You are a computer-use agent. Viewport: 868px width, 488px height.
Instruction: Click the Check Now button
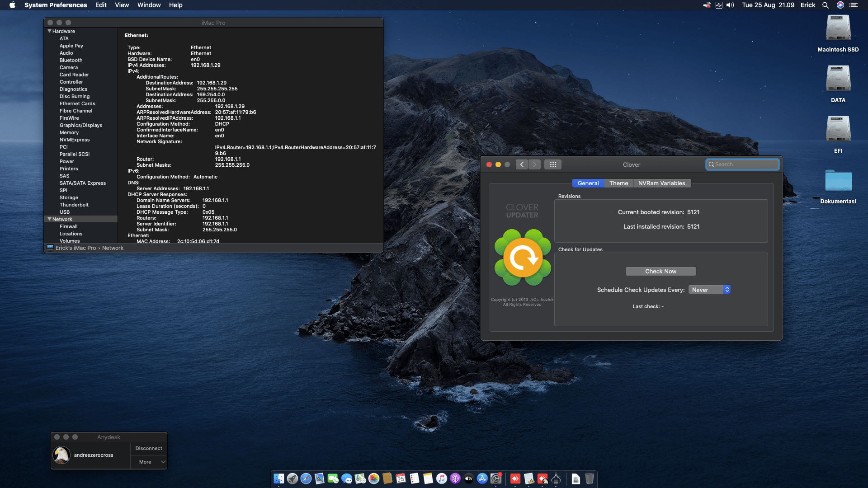point(660,271)
